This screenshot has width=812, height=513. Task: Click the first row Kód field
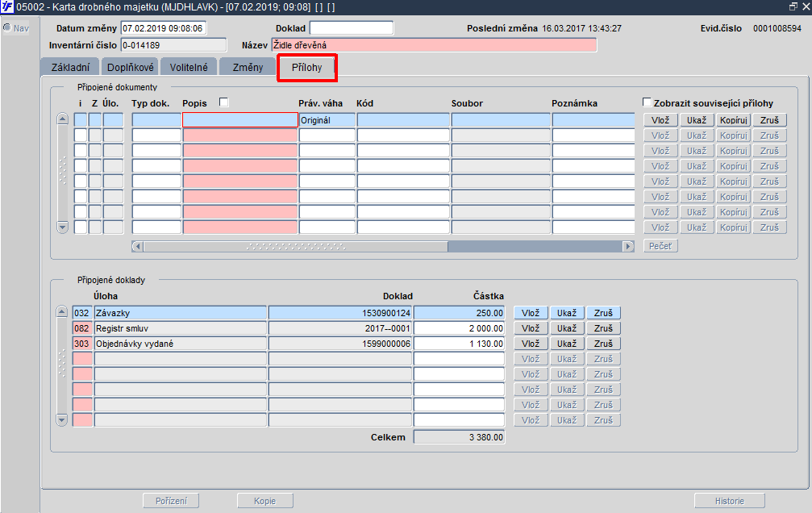coord(403,119)
